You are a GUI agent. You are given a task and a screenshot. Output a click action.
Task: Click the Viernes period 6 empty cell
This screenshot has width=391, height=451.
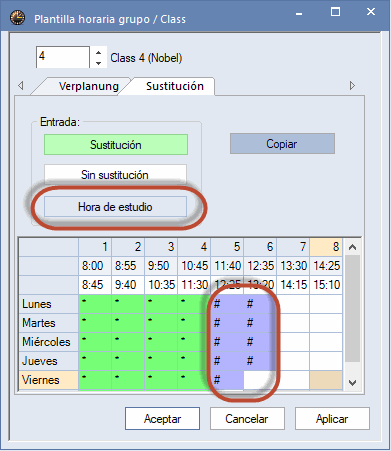260,380
